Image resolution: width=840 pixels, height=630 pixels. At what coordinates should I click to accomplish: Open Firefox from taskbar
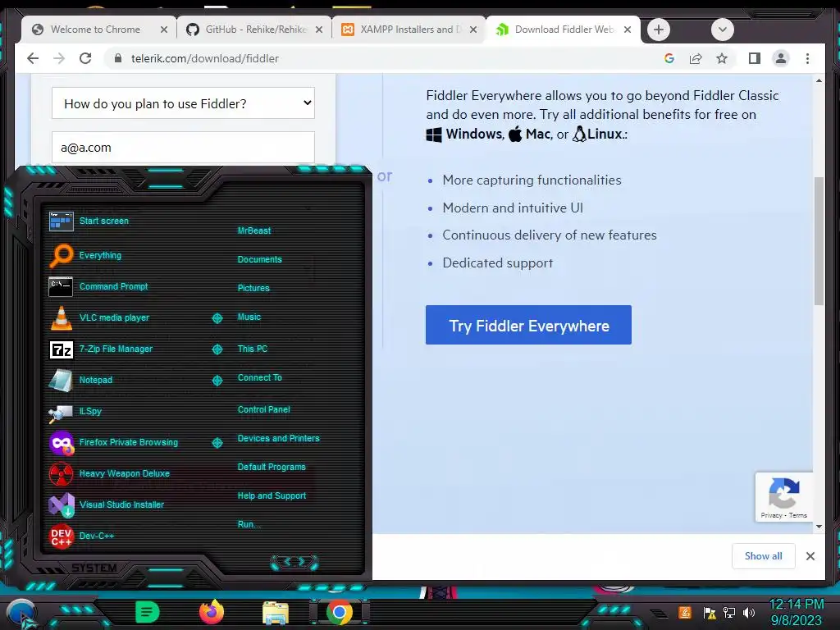pyautogui.click(x=212, y=612)
